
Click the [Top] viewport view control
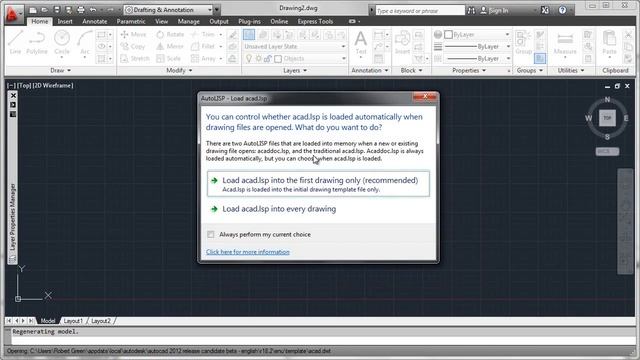24,85
